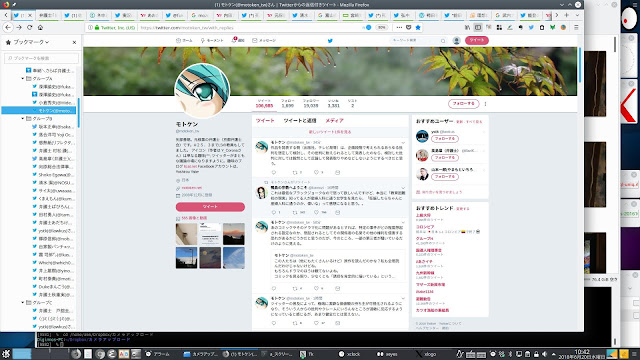
Task: Open new tab with plus button
Action: (567, 15)
